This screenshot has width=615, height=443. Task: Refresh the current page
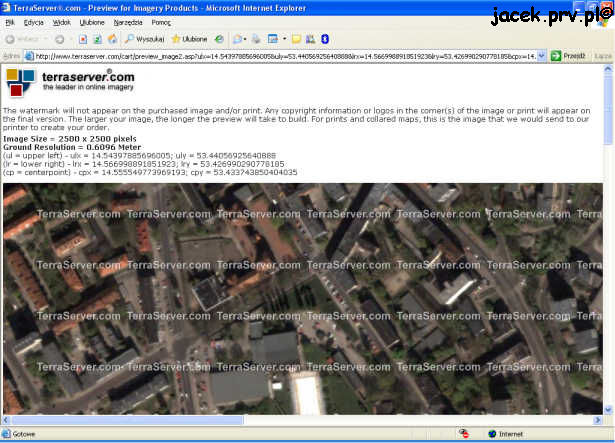pyautogui.click(x=98, y=39)
